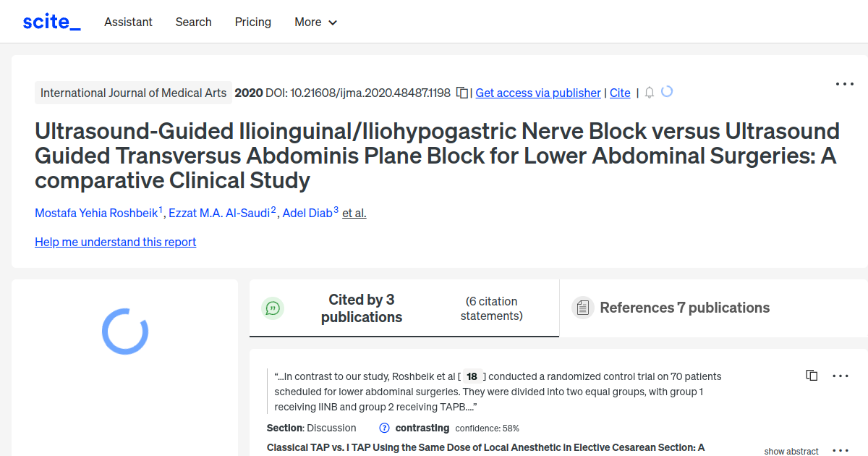Open the Assistant menu item

[128, 22]
